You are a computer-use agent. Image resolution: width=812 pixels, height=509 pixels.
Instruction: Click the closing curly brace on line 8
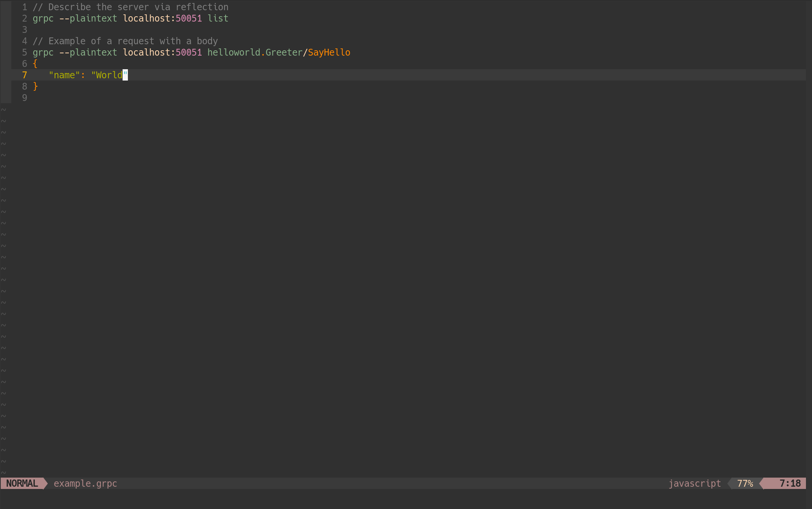click(35, 87)
